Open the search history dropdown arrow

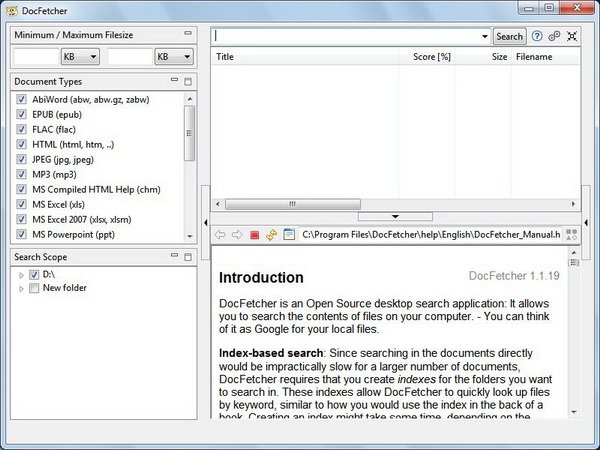click(x=483, y=36)
